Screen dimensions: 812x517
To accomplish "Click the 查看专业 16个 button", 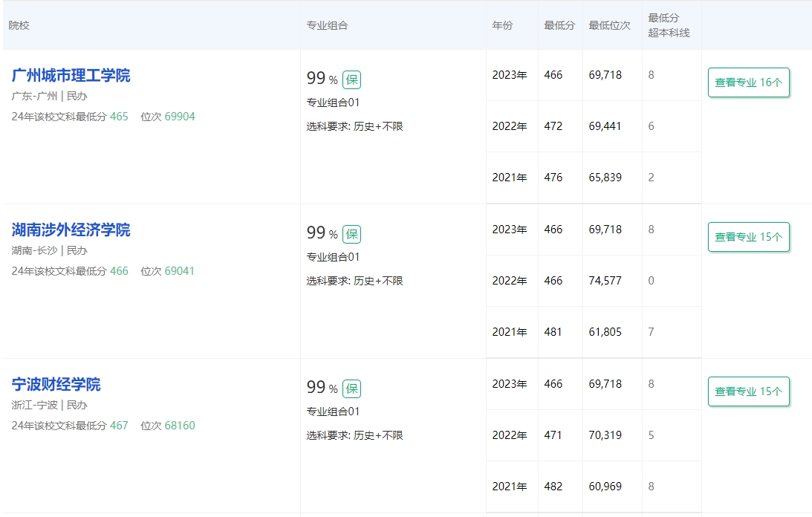I will [748, 82].
